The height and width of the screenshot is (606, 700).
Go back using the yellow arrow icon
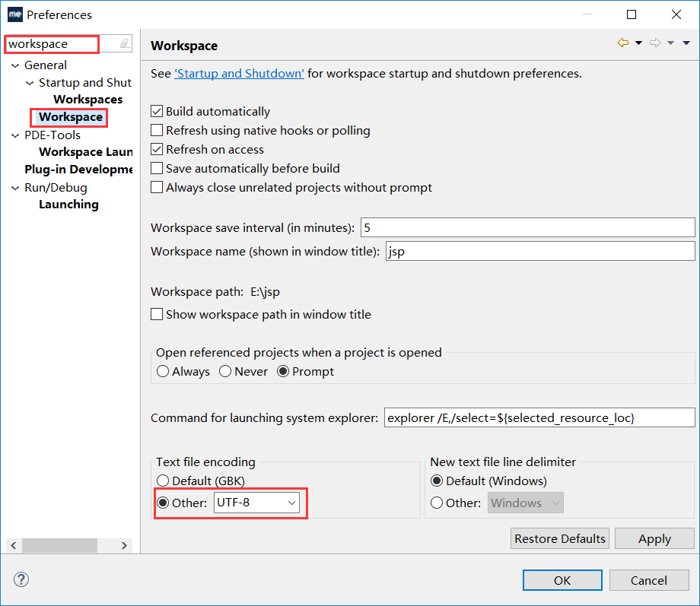pyautogui.click(x=622, y=43)
